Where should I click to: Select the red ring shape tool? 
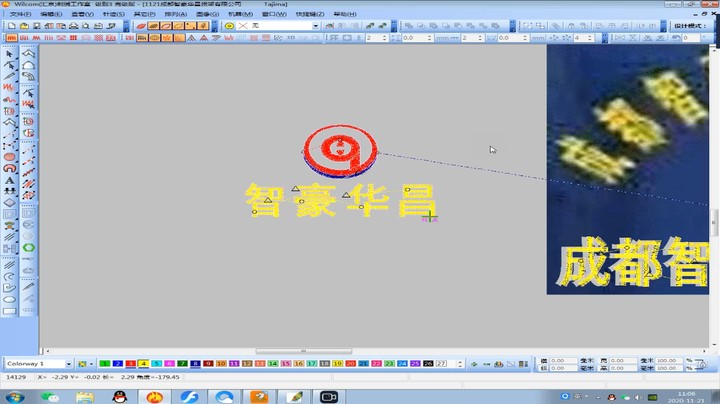(9, 168)
